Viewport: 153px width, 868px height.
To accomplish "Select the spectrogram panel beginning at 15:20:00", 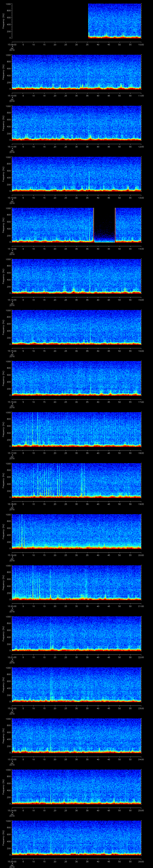I will pos(77,582).
